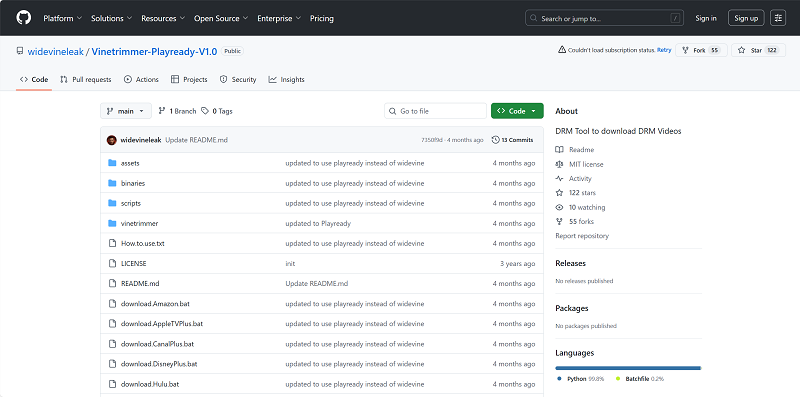
Task: Open the MIT license link
Action: click(580, 164)
